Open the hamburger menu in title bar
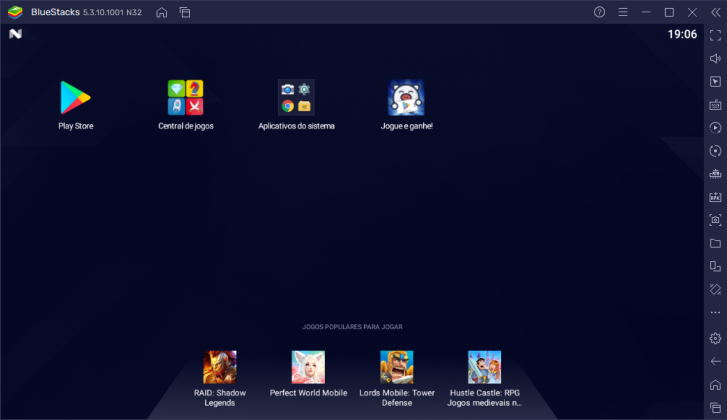Viewport: 727px width, 420px height. 622,12
